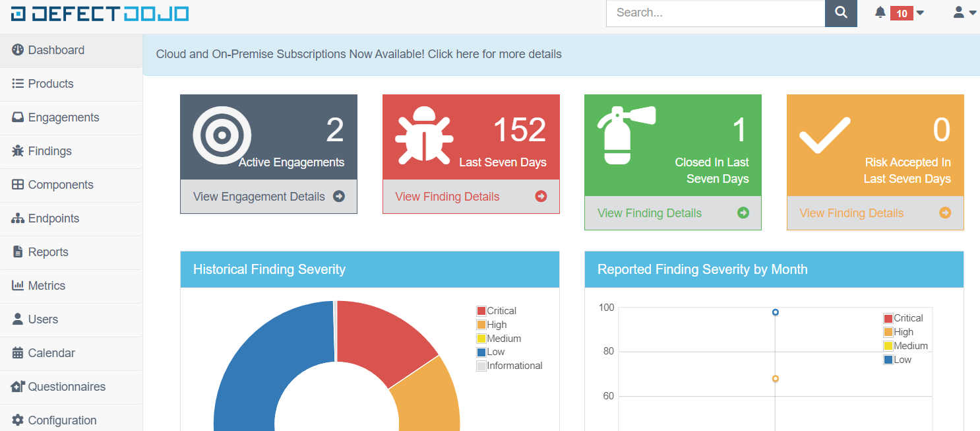
Task: Expand the notifications dropdown caret
Action: click(x=921, y=13)
